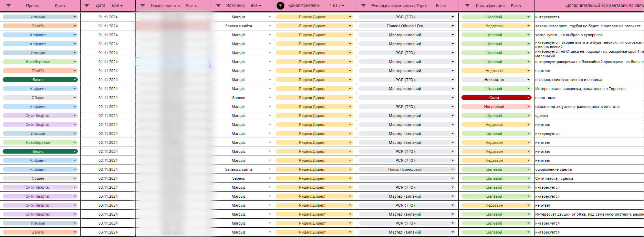The width and height of the screenshot is (644, 237).
Task: Expand the 'Поиск / Брендовая' campaign dropdown
Action: click(x=453, y=169)
